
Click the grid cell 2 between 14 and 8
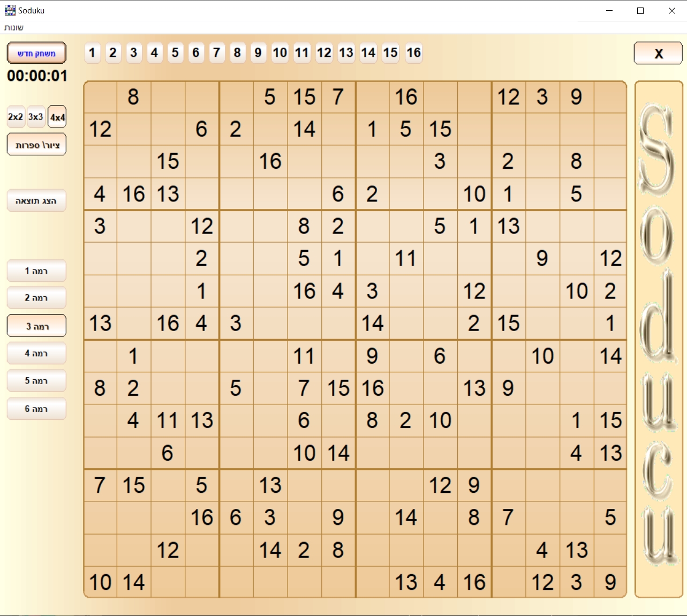(x=304, y=550)
